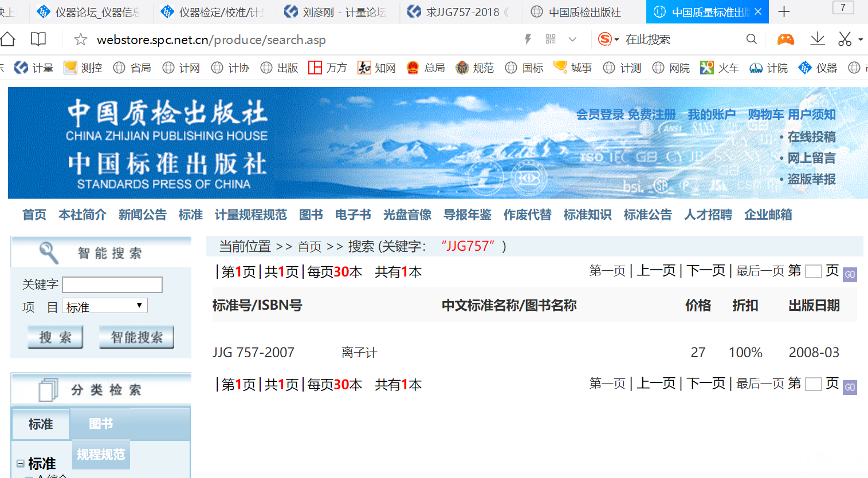This screenshot has height=478, width=868.
Task: Click the search magnifier icon in search box
Action: (x=752, y=39)
